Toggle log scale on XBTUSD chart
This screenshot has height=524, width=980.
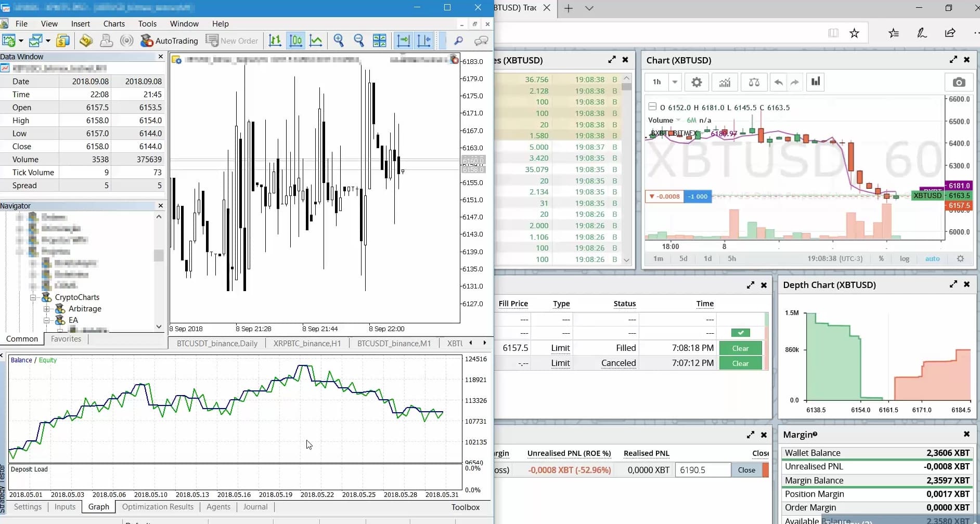pyautogui.click(x=905, y=259)
